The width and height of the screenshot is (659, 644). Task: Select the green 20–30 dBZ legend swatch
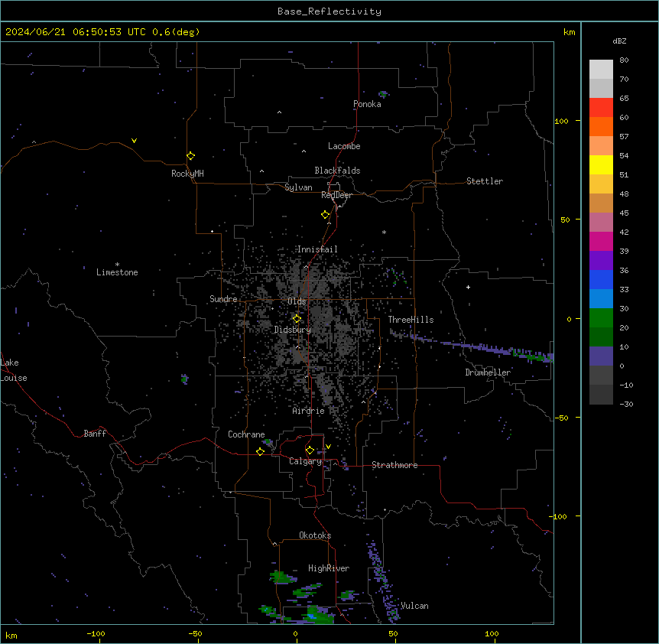click(601, 318)
